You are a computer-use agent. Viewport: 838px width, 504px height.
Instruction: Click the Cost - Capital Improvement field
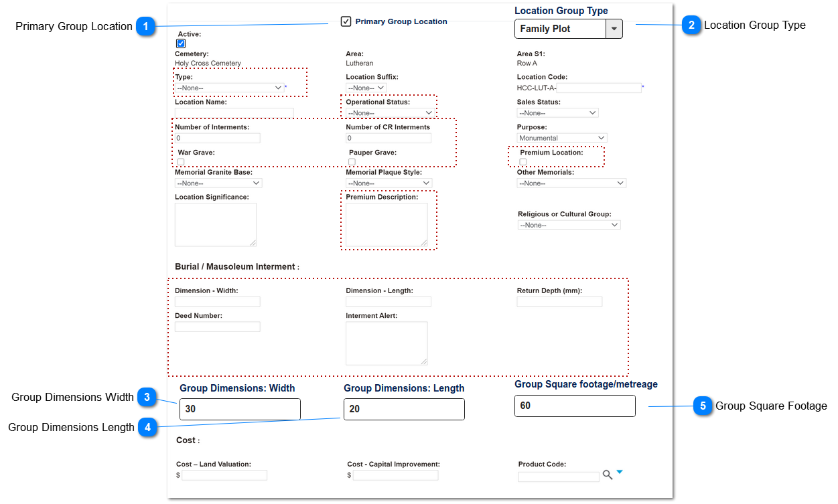point(395,475)
